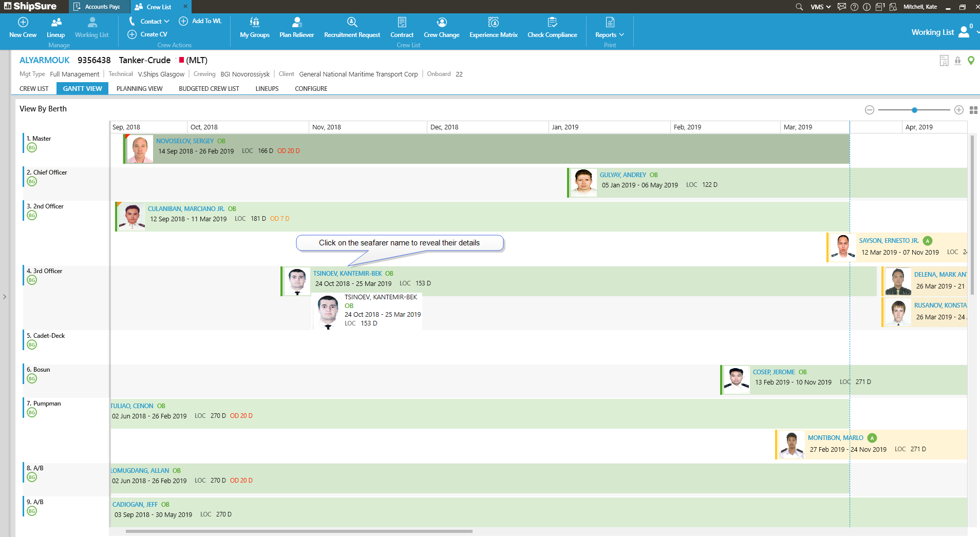Switch to the Planning View tab

(x=139, y=89)
